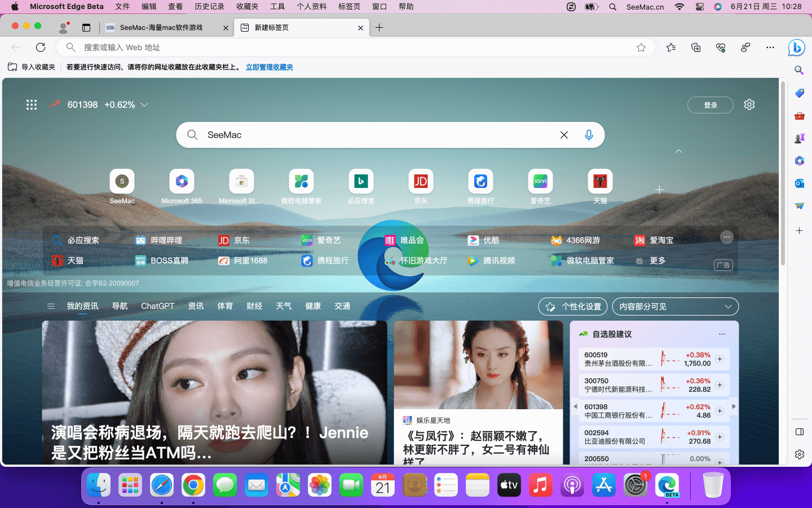
Task: Toggle sidebar panel visibility icon
Action: (799, 432)
